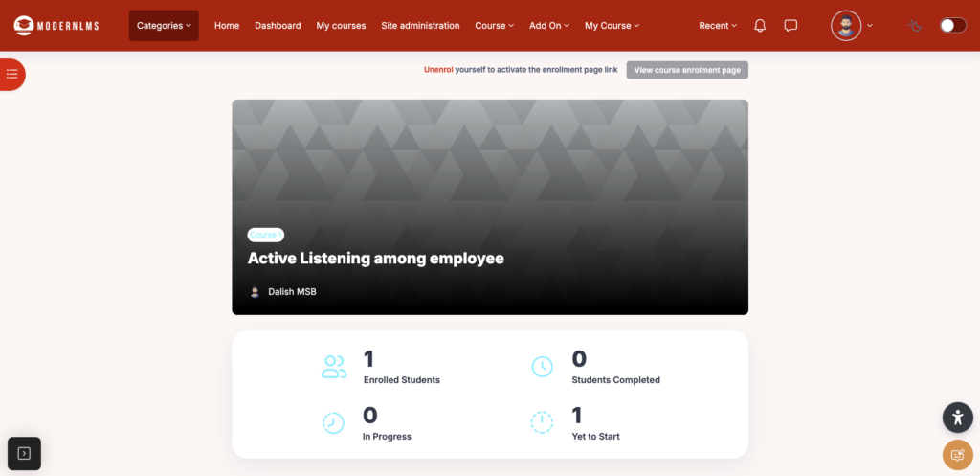Image resolution: width=980 pixels, height=476 pixels.
Task: Click the Enrolled Students people icon
Action: click(x=334, y=367)
